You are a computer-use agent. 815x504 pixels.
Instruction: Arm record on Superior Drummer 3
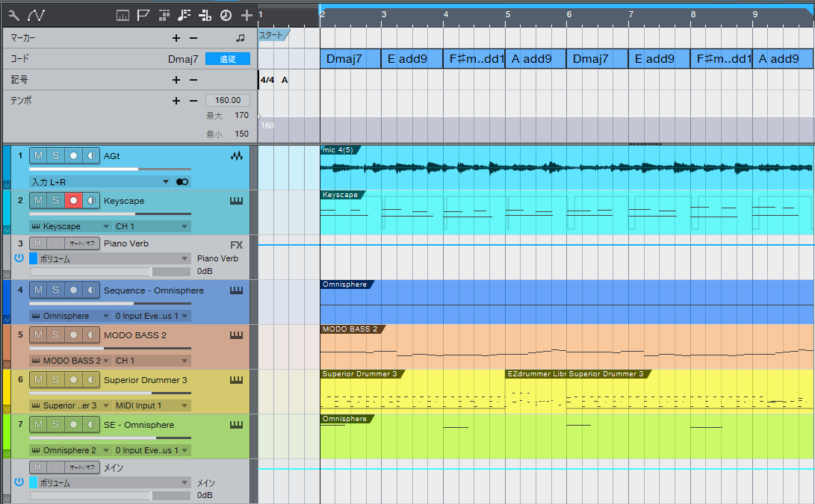point(73,380)
